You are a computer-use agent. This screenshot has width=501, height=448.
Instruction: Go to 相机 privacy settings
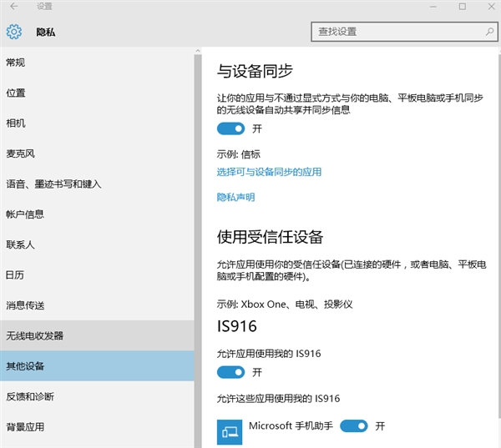15,123
